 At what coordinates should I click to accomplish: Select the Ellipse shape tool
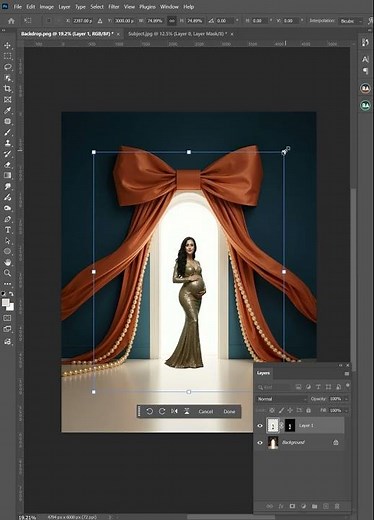coord(7,251)
